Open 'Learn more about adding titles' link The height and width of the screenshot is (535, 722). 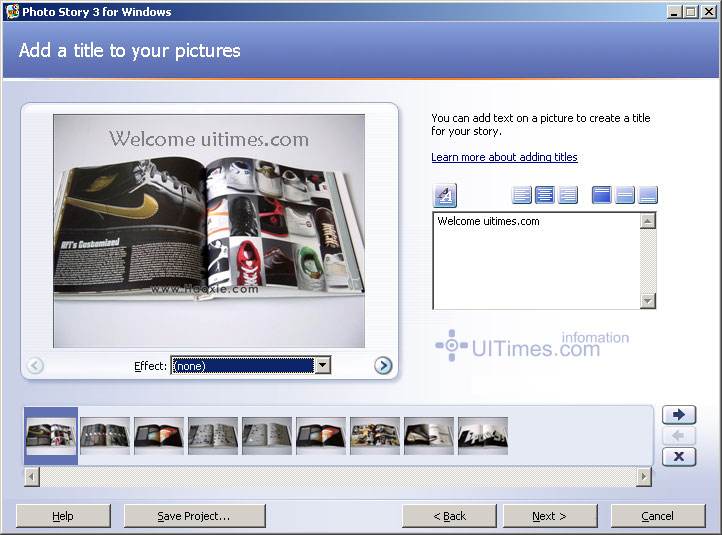(x=504, y=157)
